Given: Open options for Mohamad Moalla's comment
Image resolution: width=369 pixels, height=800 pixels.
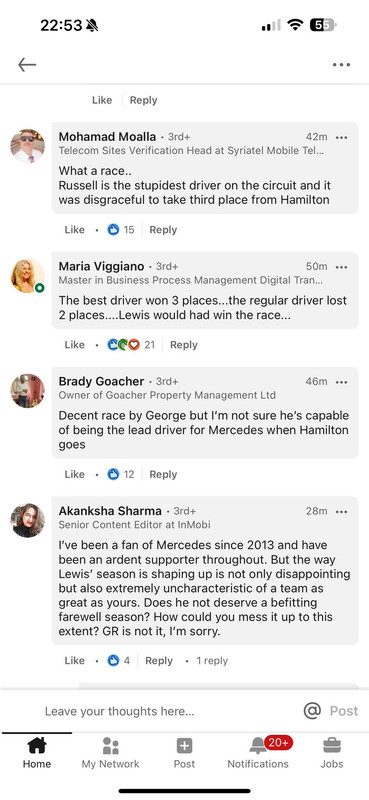Looking at the screenshot, I should point(341,137).
